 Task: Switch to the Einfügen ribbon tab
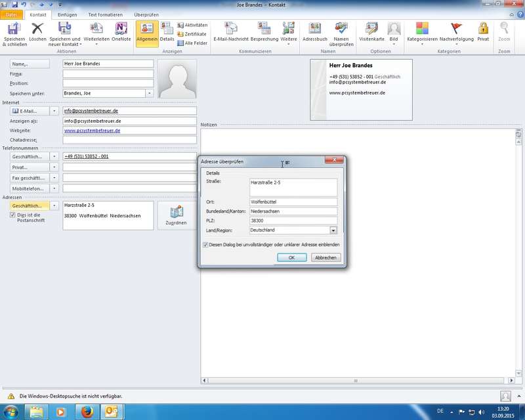(67, 14)
